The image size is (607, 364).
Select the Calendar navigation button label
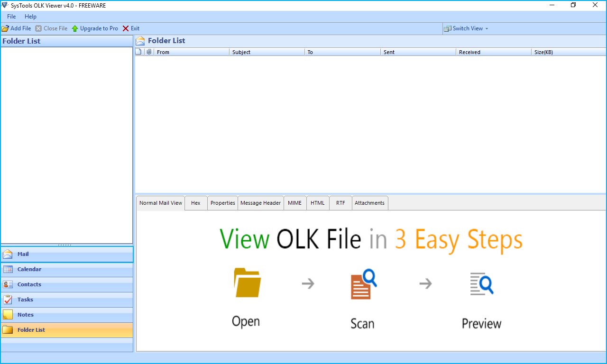(29, 269)
